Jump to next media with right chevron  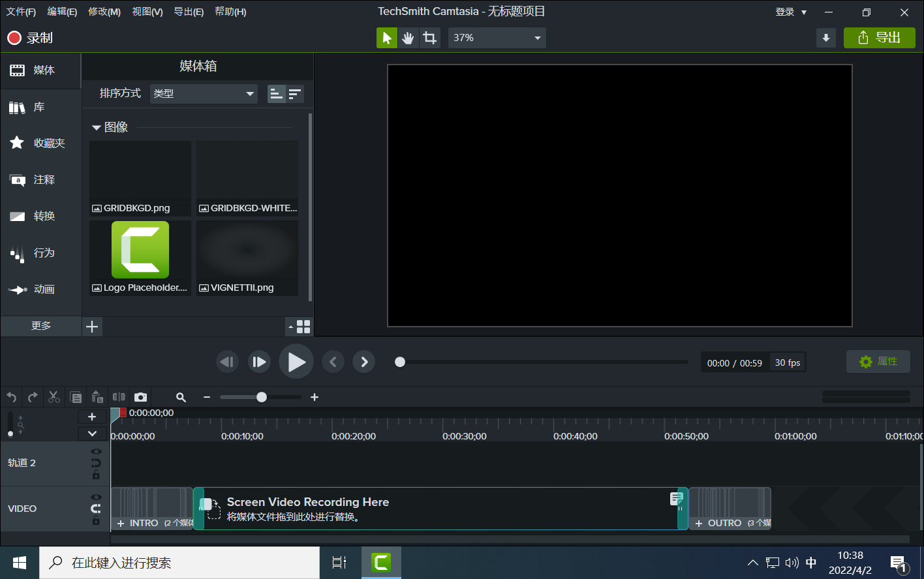(x=364, y=362)
